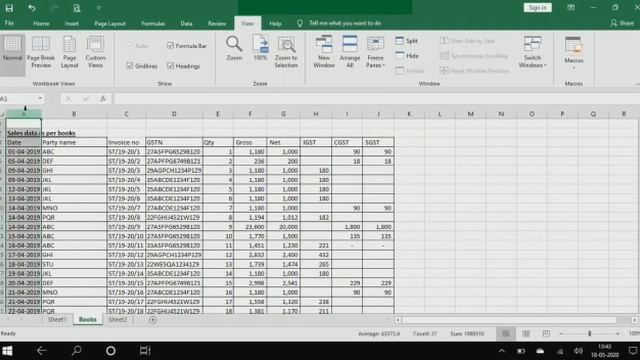Screen dimensions: 640x360
Task: Click the Party name header cell
Action: pyautogui.click(x=74, y=142)
